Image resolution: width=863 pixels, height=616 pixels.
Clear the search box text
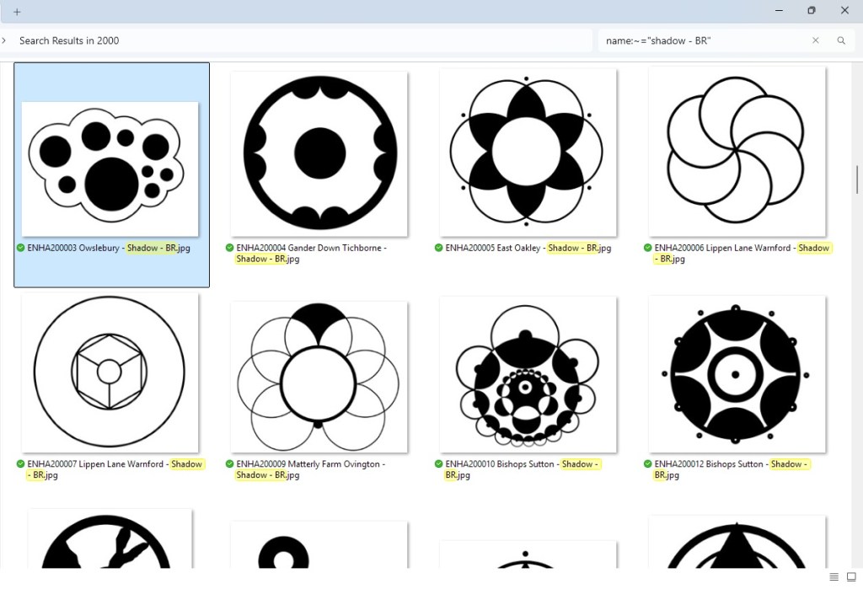(815, 40)
